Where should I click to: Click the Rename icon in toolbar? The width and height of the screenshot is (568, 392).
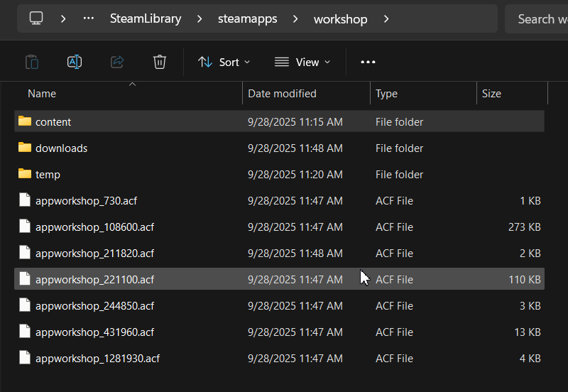75,62
